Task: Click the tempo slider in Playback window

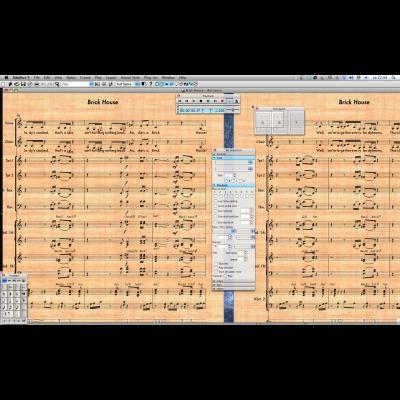Action: (232, 110)
